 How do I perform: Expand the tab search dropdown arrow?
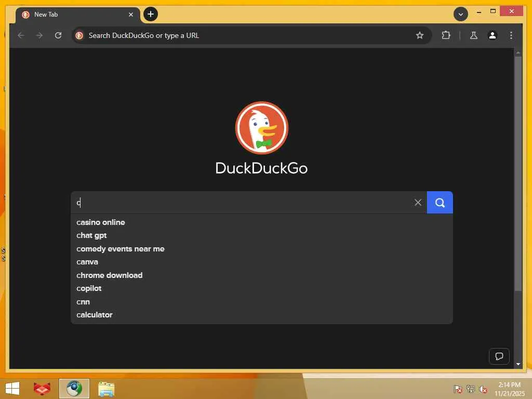(x=461, y=14)
